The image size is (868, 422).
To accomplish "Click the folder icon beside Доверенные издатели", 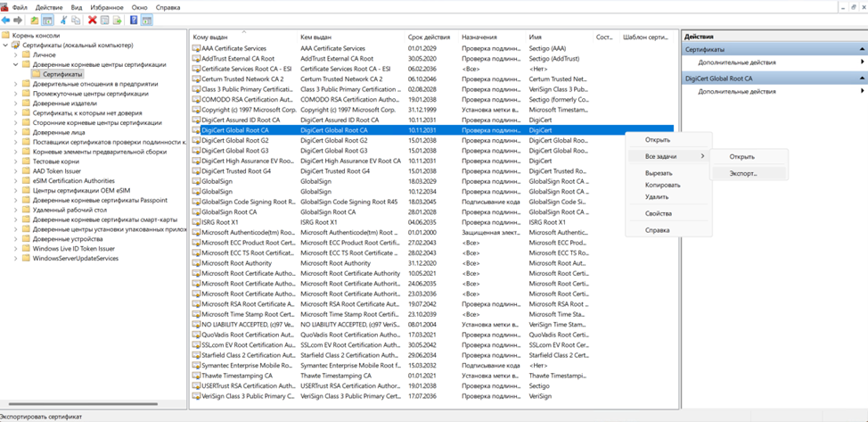I will (x=26, y=103).
